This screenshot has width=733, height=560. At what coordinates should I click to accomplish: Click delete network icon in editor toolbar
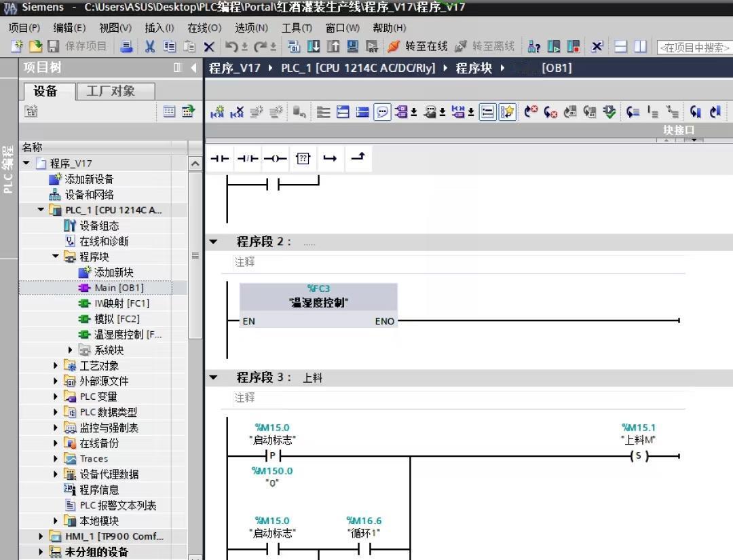(237, 112)
